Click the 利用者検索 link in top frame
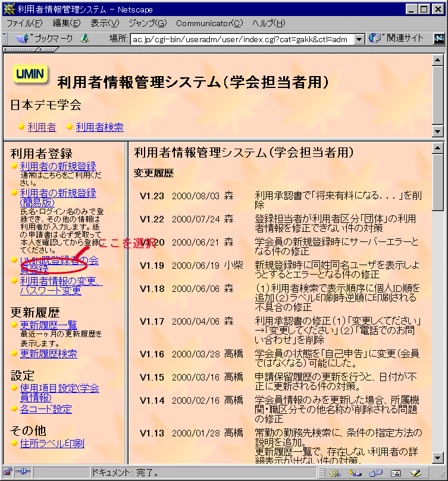Screen dimensions: 448x481 99,127
